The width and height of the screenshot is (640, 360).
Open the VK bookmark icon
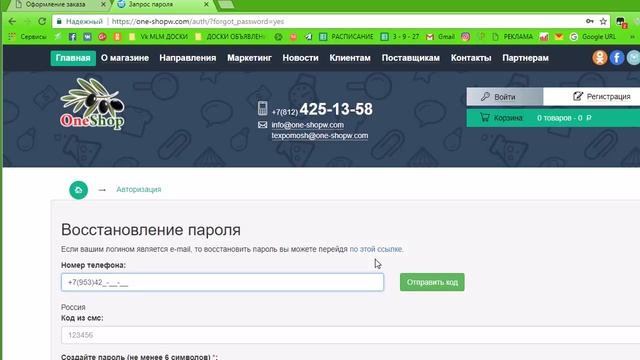click(87, 37)
